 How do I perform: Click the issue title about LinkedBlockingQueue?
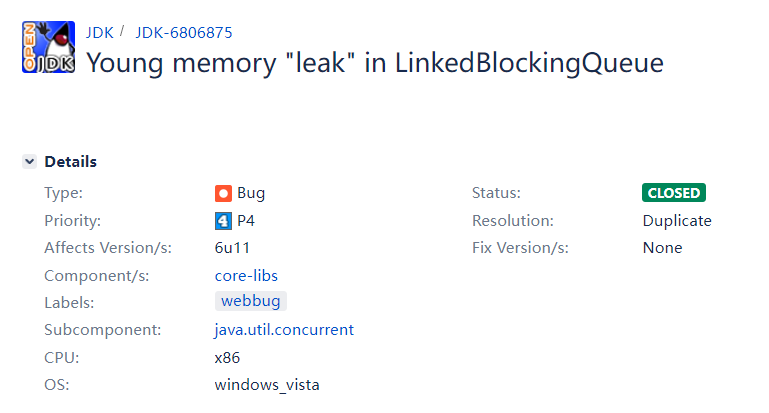tap(374, 63)
